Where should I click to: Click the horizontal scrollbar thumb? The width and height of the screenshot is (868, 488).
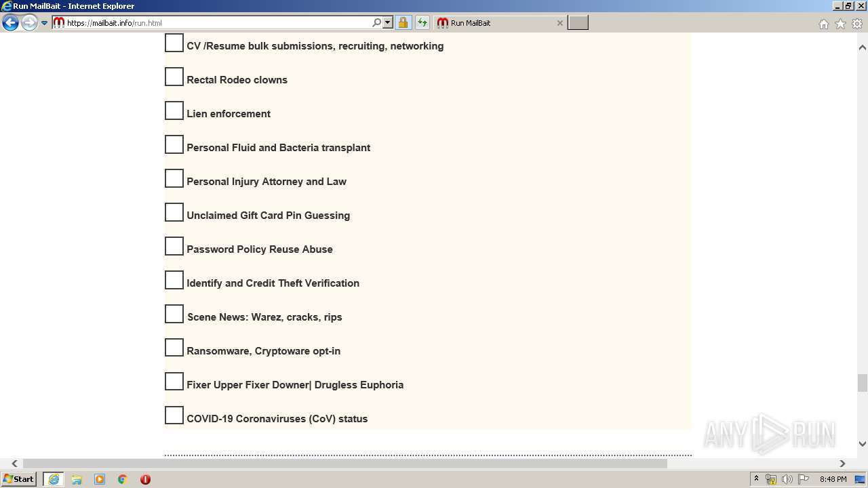point(345,464)
